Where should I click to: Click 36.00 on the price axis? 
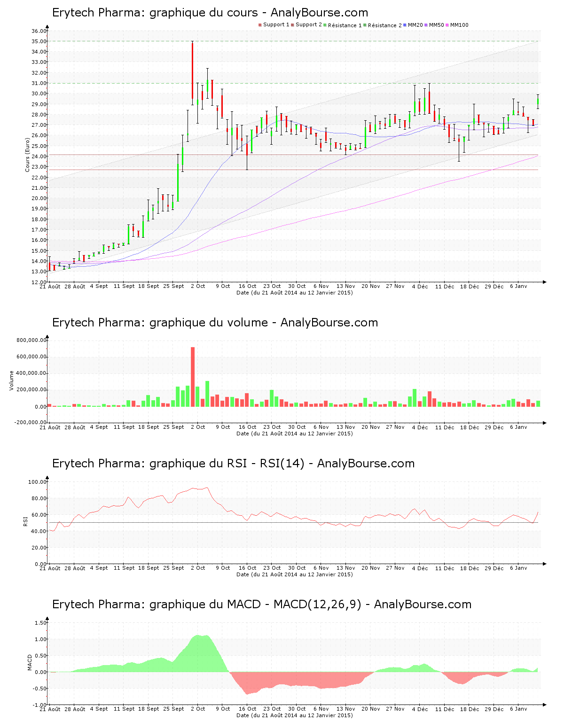[39, 31]
